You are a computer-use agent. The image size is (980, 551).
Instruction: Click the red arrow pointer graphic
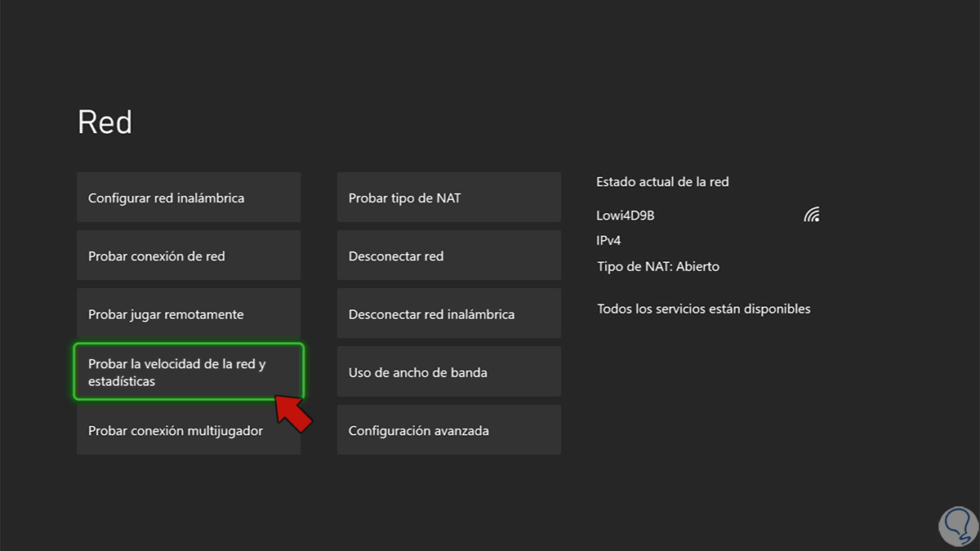click(294, 411)
